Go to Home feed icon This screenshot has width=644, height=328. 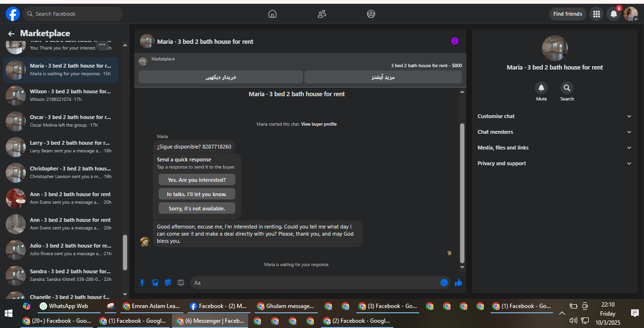[272, 14]
